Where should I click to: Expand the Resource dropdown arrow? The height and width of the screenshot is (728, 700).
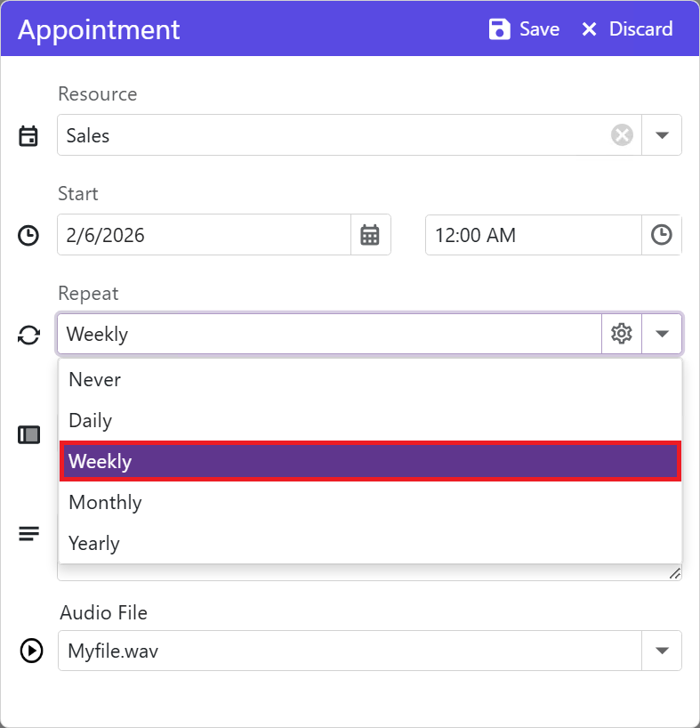tap(661, 135)
